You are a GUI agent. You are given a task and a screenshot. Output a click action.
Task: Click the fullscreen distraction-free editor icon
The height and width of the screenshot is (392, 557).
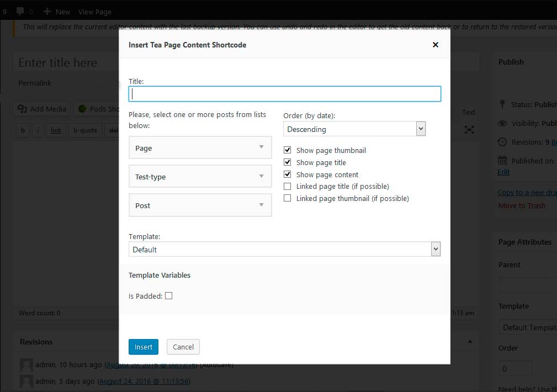[x=469, y=130]
